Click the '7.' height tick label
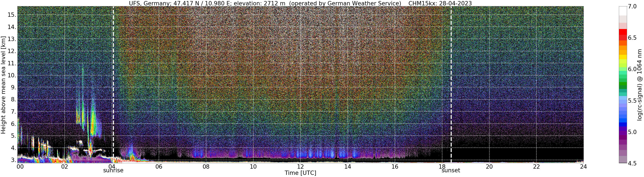Image resolution: width=644 pixels, height=177 pixels. pos(14,112)
